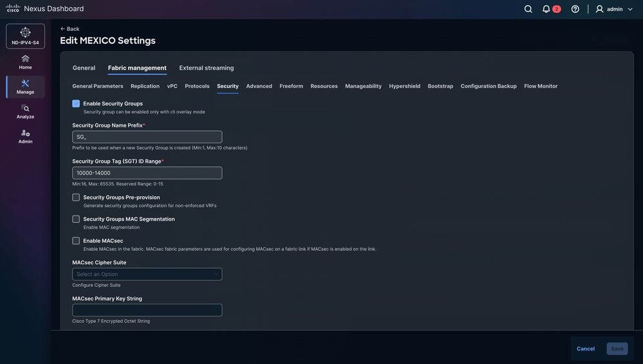This screenshot has height=364, width=643.
Task: Click the MACsec Primary Key String field
Action: pos(147,310)
